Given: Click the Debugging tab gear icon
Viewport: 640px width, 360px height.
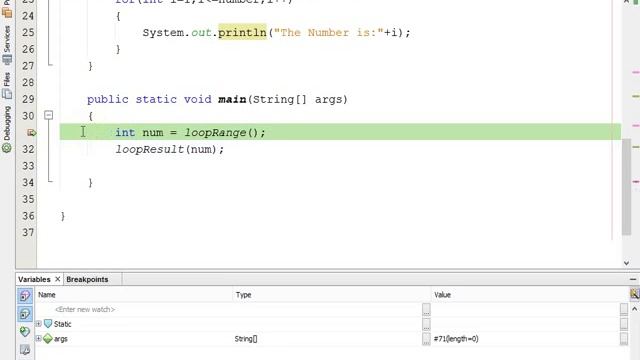Looking at the screenshot, I should point(7,148).
